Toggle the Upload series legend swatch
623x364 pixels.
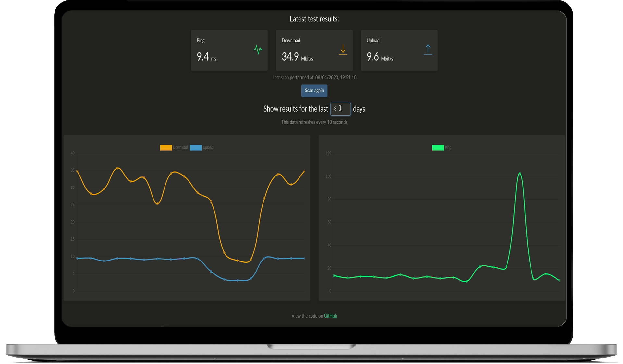click(196, 148)
